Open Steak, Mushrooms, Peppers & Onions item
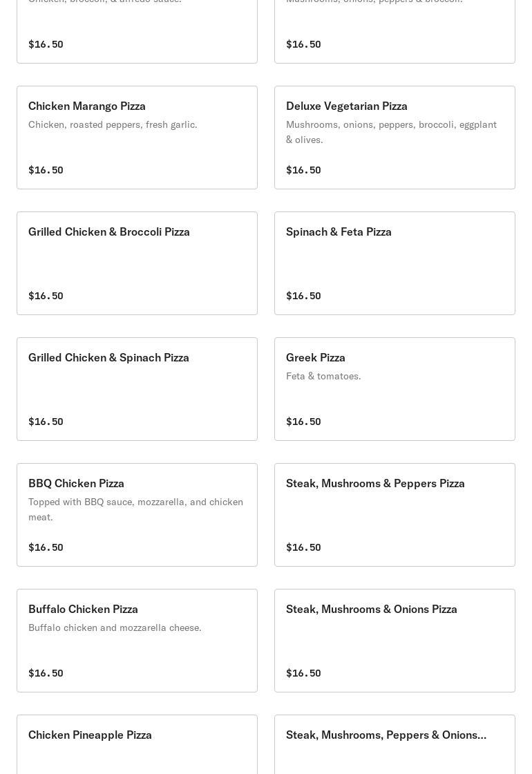Screen dimensions: 532x774 [386, 735]
